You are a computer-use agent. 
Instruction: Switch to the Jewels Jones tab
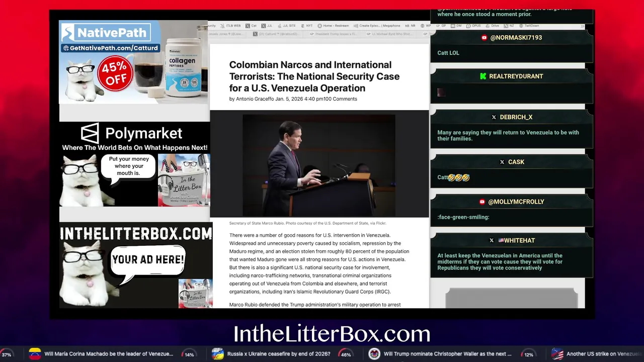point(225,34)
